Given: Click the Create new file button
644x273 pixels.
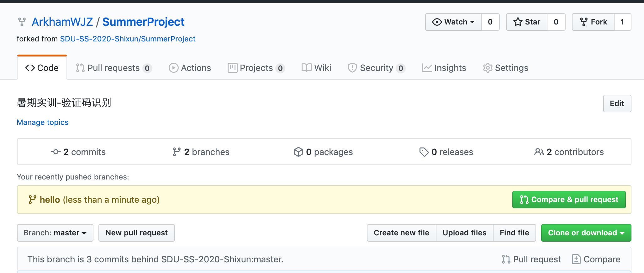Looking at the screenshot, I should (x=402, y=233).
